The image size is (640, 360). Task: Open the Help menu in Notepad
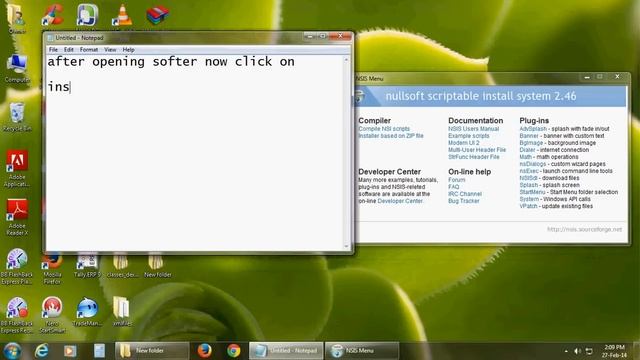point(129,49)
